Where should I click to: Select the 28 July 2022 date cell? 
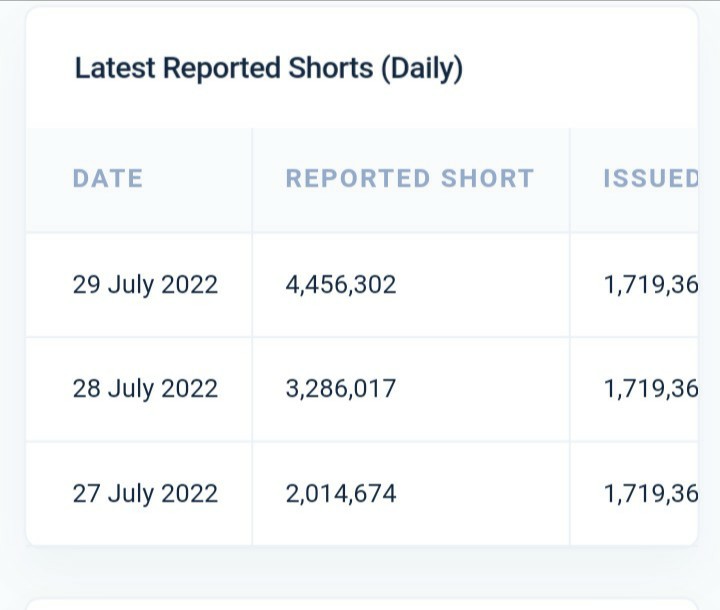pyautogui.click(x=145, y=389)
